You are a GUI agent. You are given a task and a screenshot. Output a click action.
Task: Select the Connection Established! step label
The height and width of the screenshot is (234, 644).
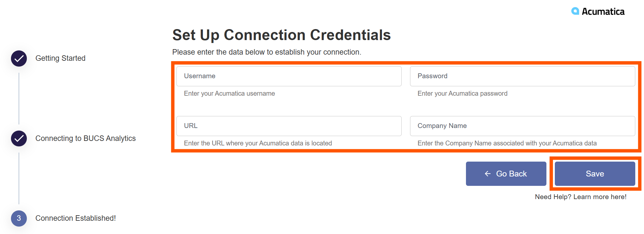pyautogui.click(x=76, y=218)
